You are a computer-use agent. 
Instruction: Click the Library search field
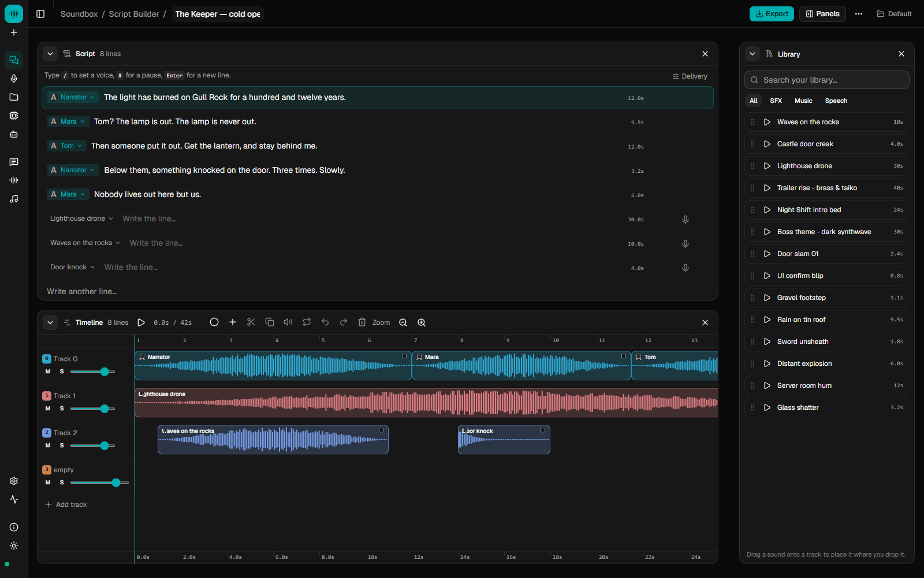coord(827,80)
